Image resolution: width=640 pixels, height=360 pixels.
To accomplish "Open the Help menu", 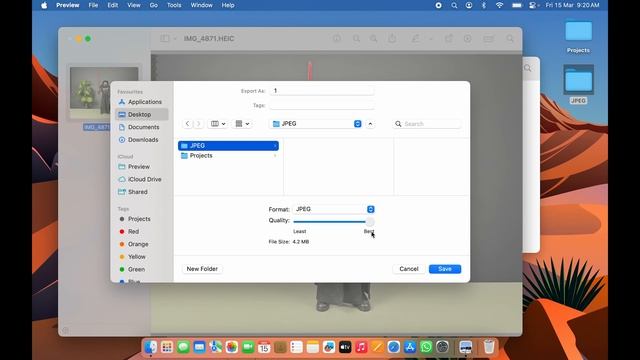I will (228, 5).
